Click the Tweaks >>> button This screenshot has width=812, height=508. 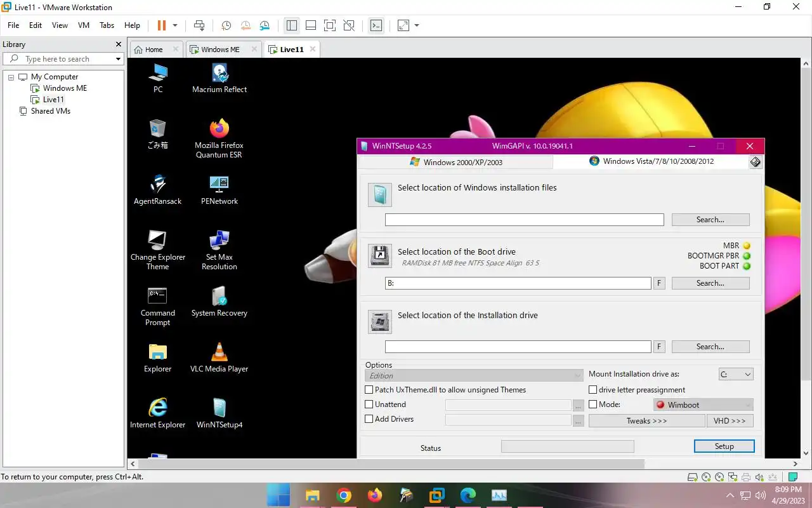(646, 421)
